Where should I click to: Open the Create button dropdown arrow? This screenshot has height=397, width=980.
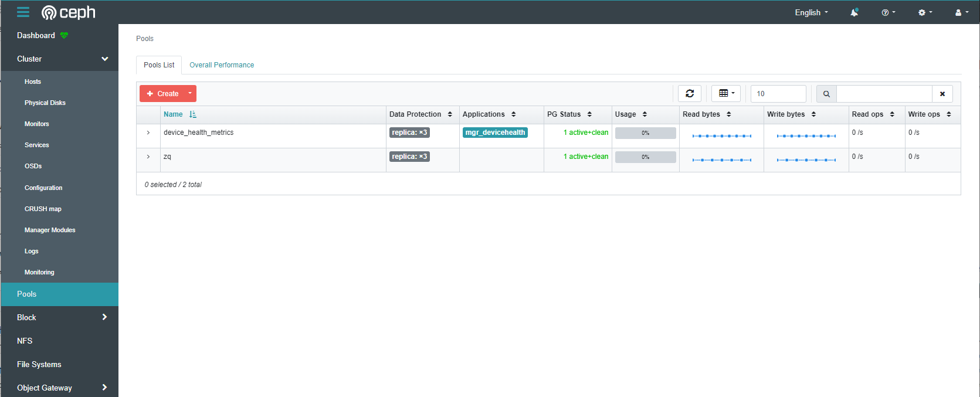[x=190, y=94]
